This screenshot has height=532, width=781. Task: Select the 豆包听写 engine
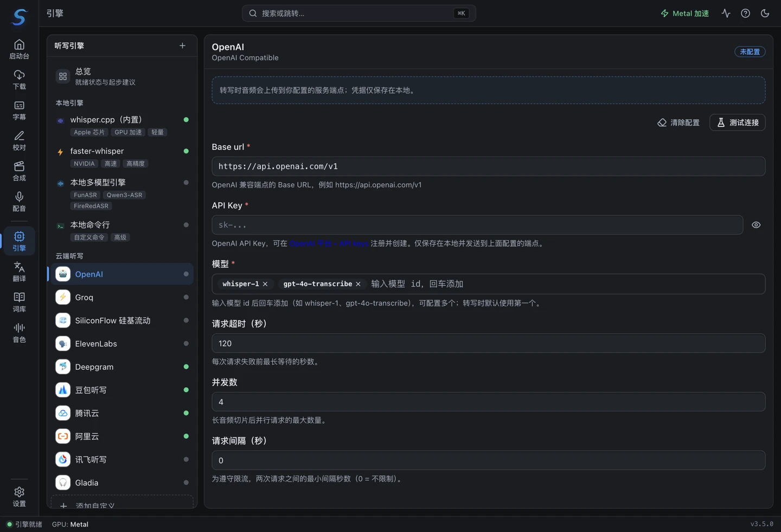pyautogui.click(x=122, y=390)
